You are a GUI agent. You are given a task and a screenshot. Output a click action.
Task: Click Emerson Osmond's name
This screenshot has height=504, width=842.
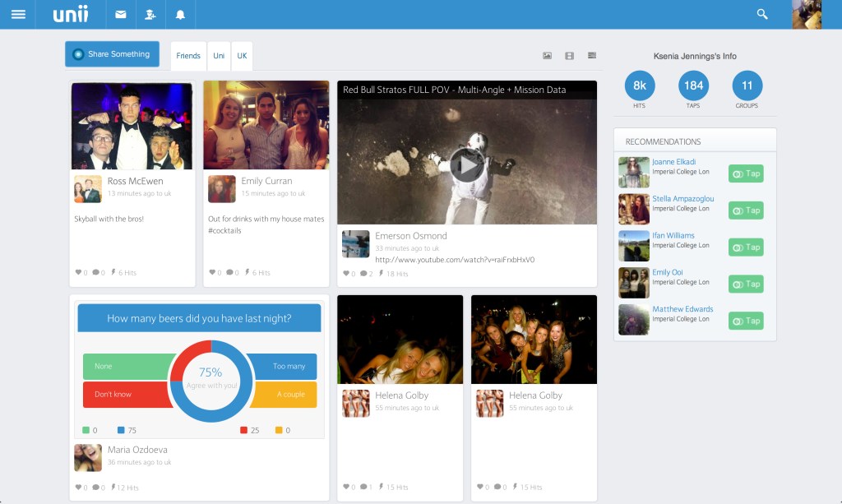(x=411, y=236)
